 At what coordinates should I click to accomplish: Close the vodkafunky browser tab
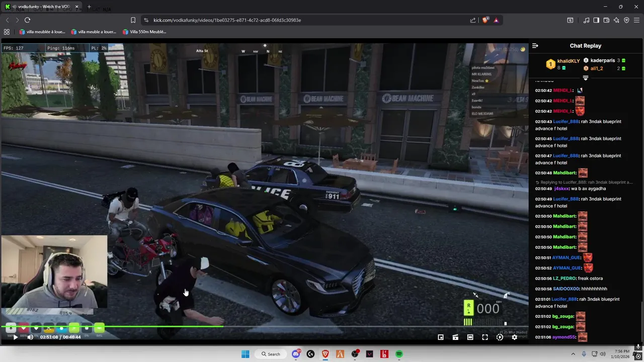[77, 7]
